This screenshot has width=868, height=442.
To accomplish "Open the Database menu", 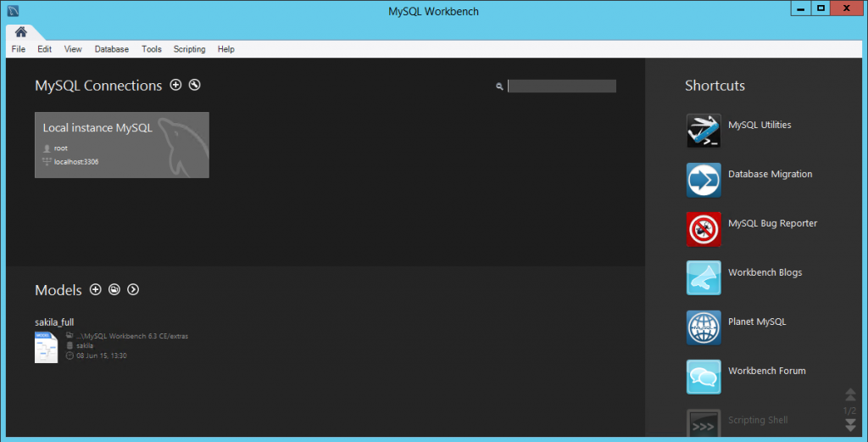I will pyautogui.click(x=111, y=49).
